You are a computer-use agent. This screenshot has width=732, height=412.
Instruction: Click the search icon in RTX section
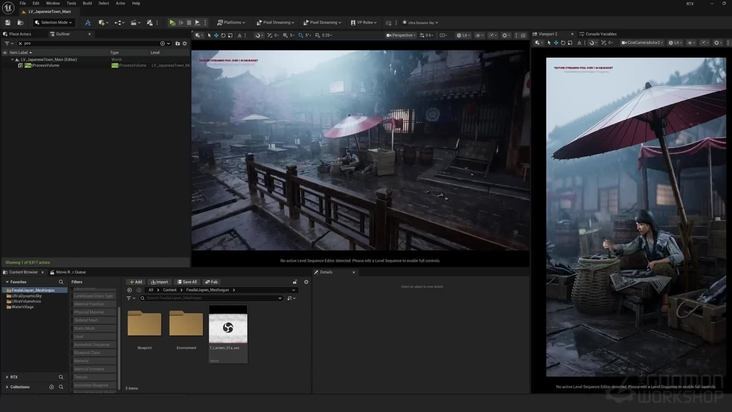61,377
